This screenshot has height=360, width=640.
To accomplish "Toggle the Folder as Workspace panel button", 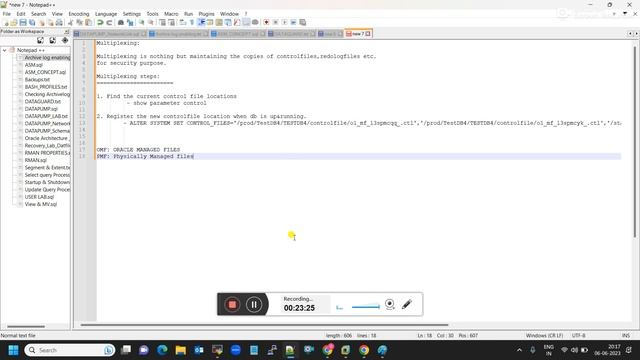I will (x=246, y=22).
